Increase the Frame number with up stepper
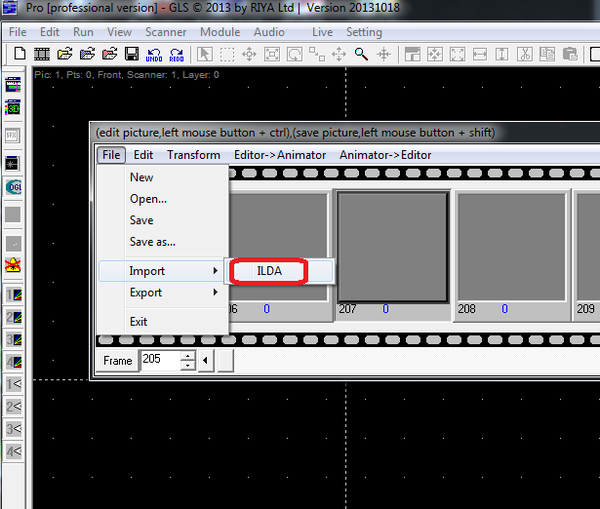The width and height of the screenshot is (600, 509). coord(188,356)
